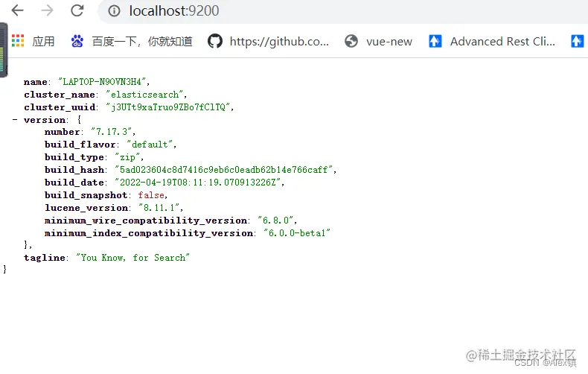The height and width of the screenshot is (374, 588).
Task: Select the "6.8.0" value
Action: point(275,221)
